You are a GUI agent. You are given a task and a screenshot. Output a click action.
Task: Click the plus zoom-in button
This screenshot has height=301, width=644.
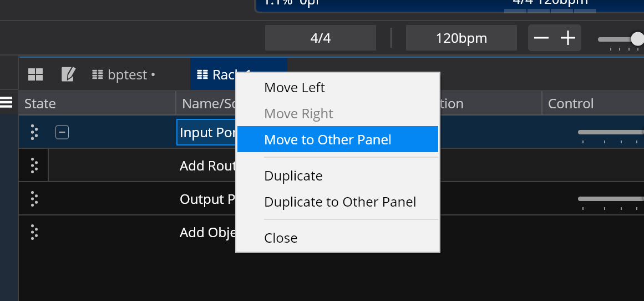point(568,38)
